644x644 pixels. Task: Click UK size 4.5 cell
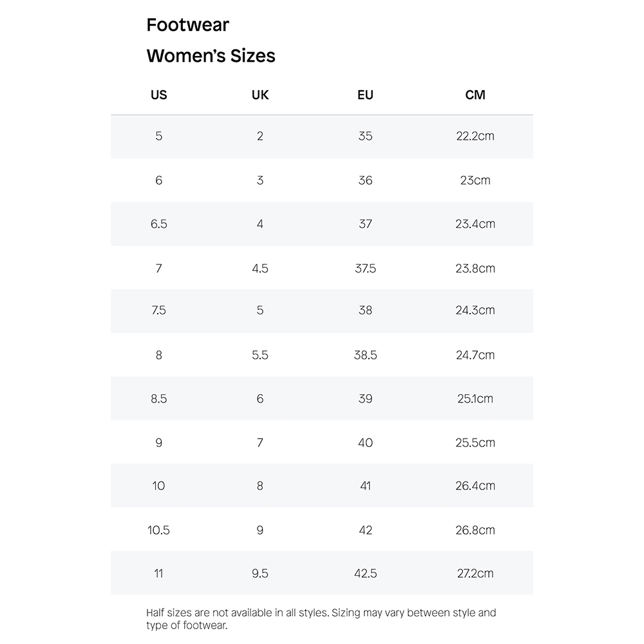tap(260, 269)
